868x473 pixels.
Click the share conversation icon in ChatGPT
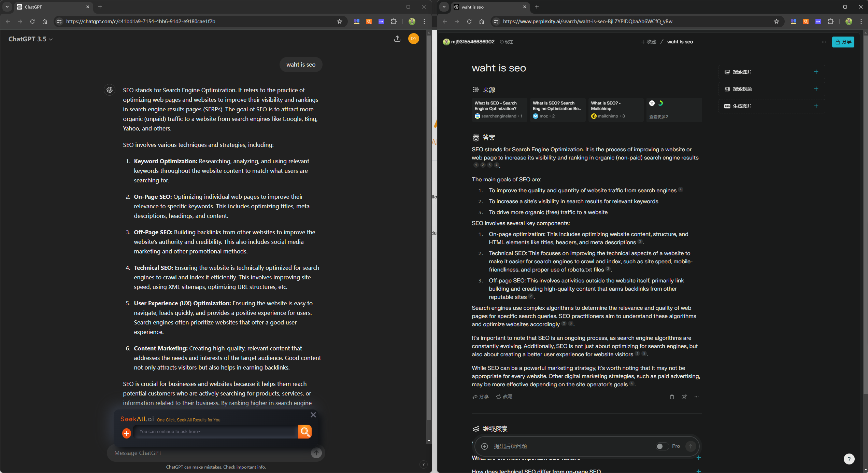point(397,39)
